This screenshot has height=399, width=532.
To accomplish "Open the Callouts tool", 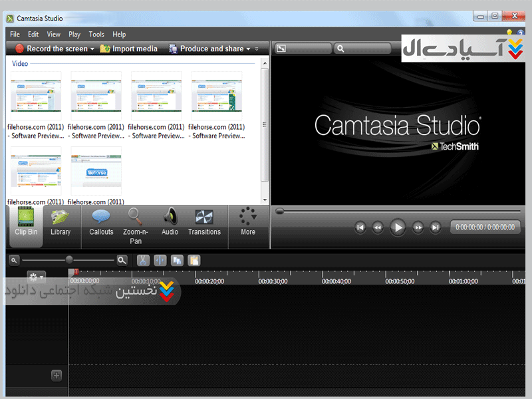I will (x=101, y=221).
